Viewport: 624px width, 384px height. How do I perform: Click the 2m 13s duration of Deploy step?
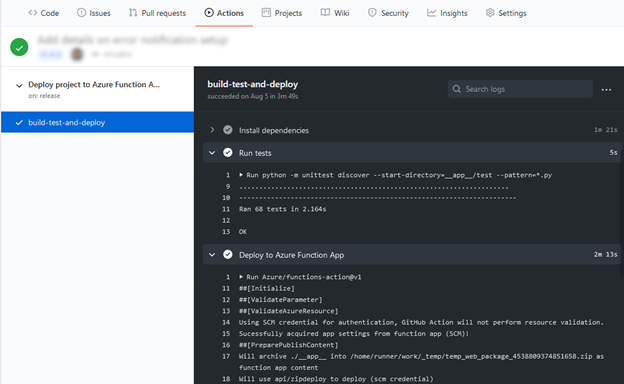coord(605,255)
